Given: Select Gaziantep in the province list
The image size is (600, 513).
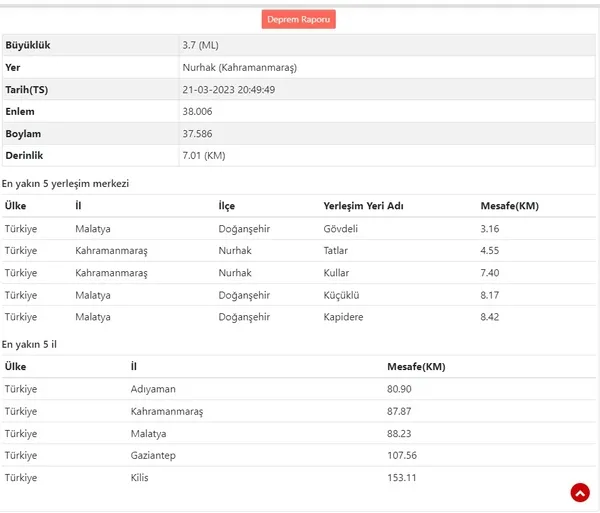Looking at the screenshot, I should (x=154, y=455).
